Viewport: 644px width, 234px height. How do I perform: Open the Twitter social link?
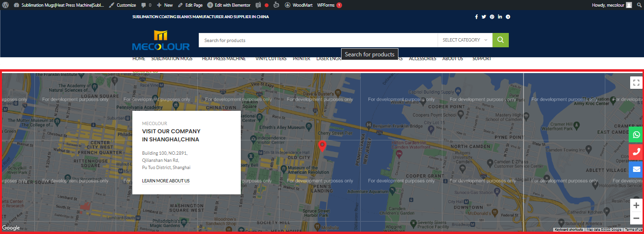(484, 17)
